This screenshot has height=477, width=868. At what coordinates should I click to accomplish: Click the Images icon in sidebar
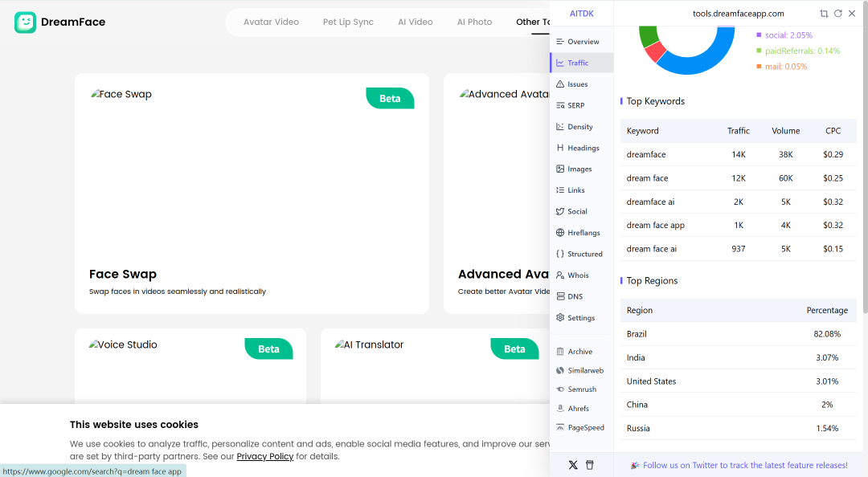[560, 169]
